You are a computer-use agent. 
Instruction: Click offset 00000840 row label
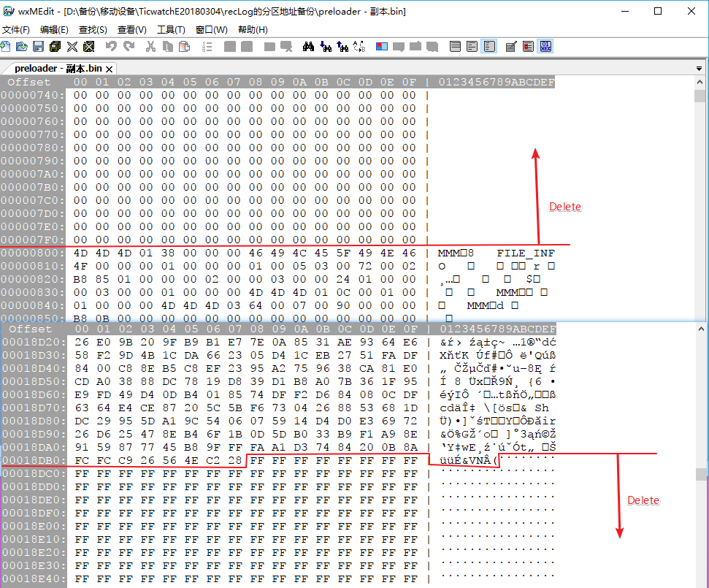[x=33, y=305]
